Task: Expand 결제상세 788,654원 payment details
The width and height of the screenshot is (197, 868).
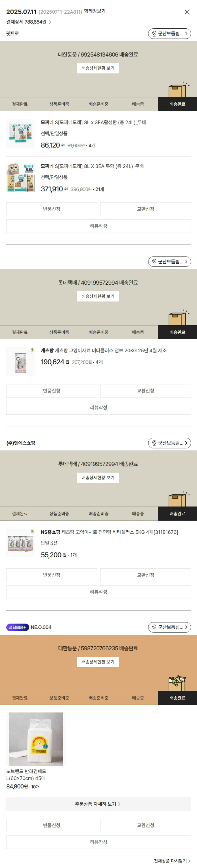Action: (x=29, y=22)
